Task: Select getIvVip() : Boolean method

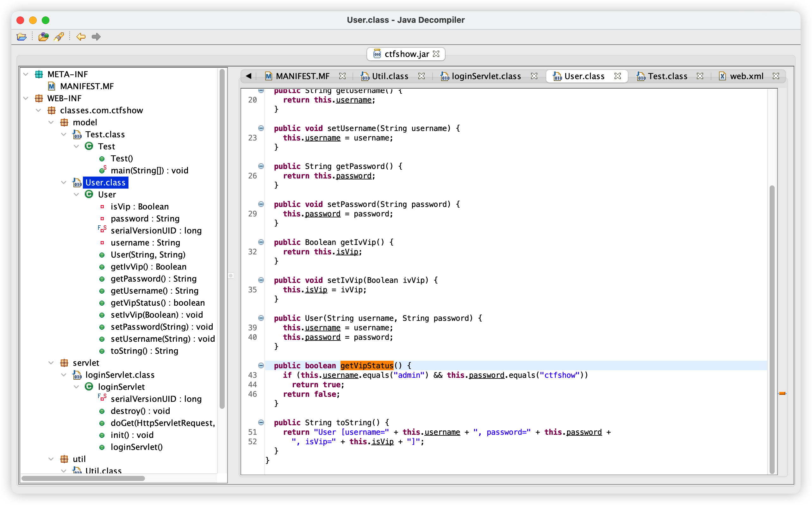Action: coord(148,266)
